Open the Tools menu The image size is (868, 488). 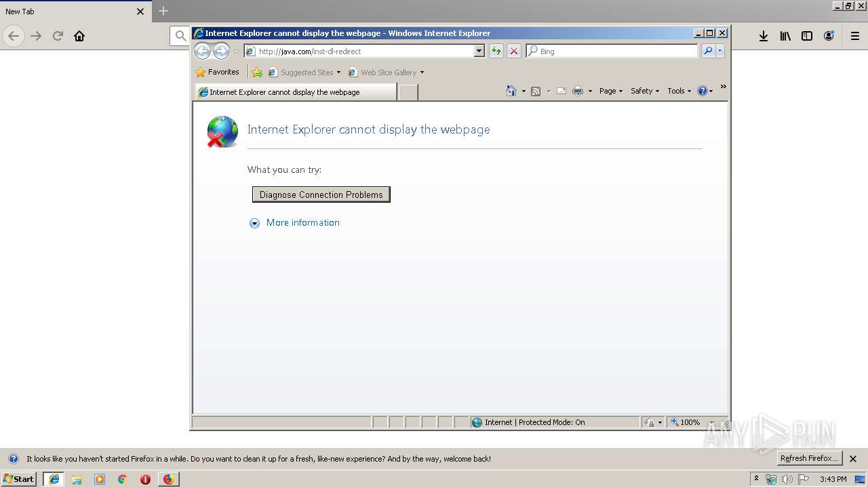(679, 91)
